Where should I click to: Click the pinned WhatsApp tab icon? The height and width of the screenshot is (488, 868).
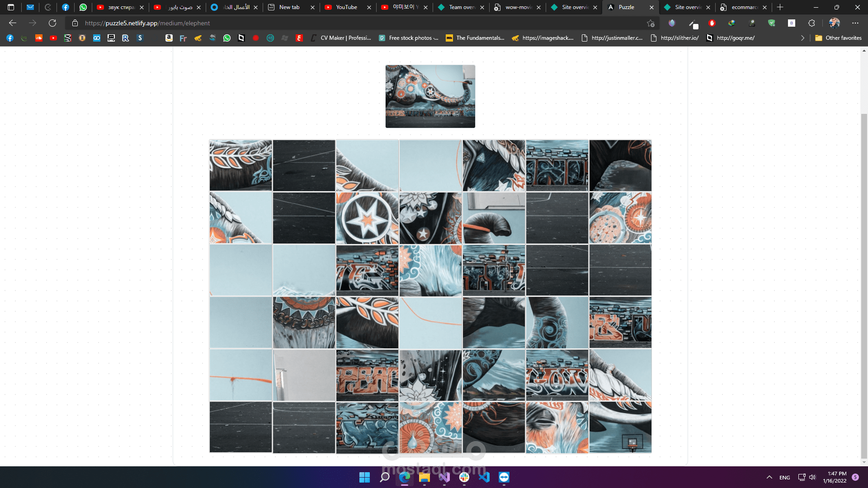83,7
